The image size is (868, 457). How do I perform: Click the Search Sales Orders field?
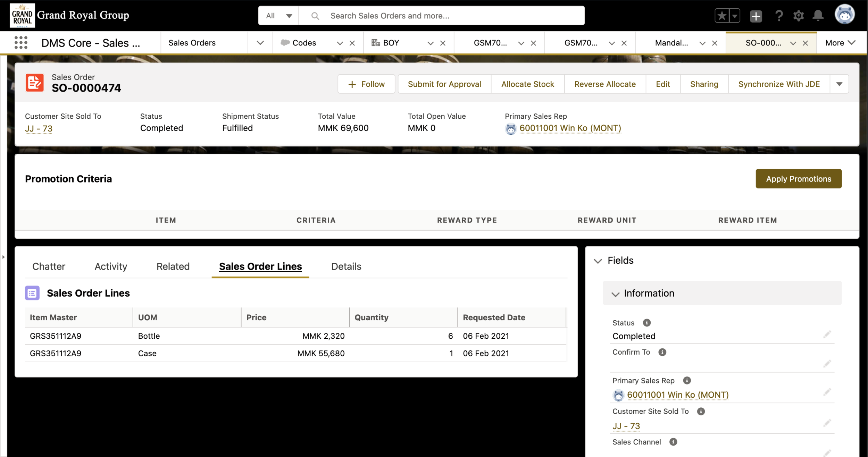click(451, 16)
